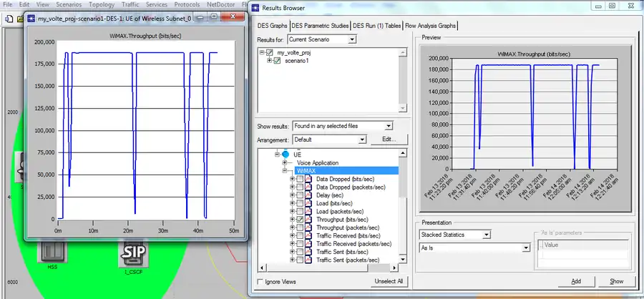644x299 pixels.
Task: Collapse the WiMAX tree node
Action: click(x=285, y=171)
